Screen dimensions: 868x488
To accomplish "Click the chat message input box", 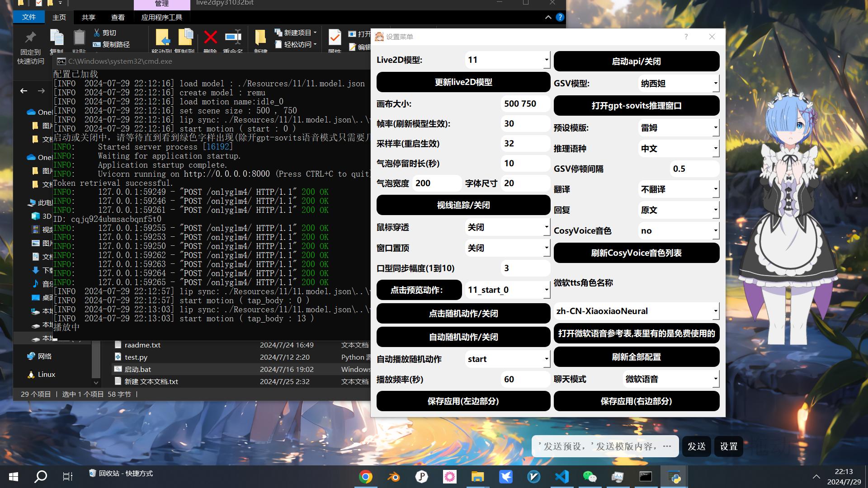I will coord(605,446).
